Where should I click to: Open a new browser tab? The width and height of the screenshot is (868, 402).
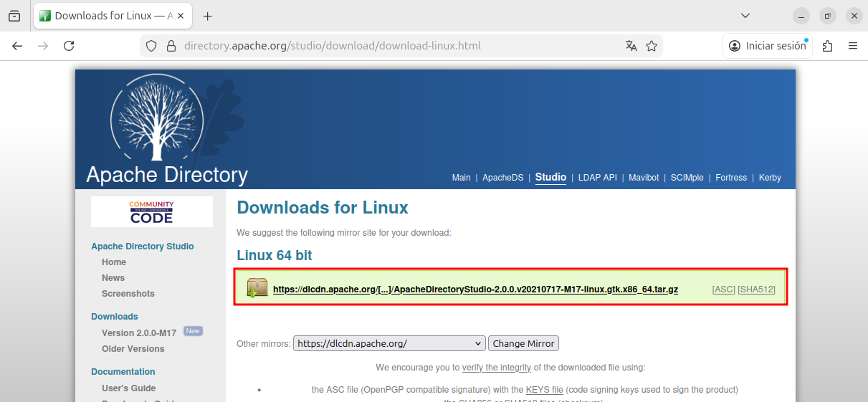tap(208, 16)
